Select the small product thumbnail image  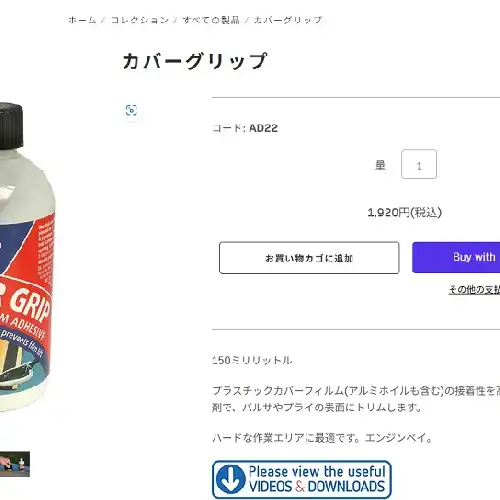[15, 464]
